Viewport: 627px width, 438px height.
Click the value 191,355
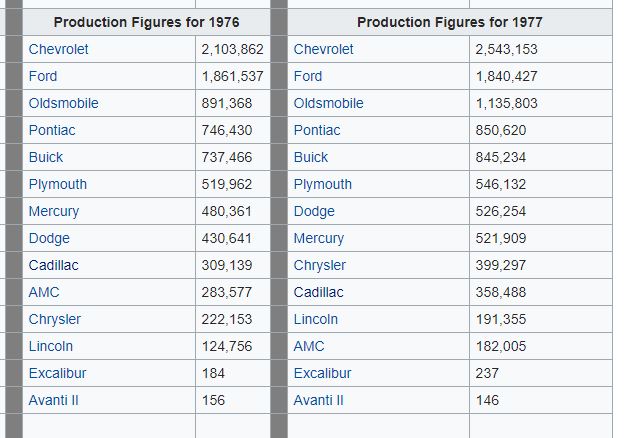501,319
